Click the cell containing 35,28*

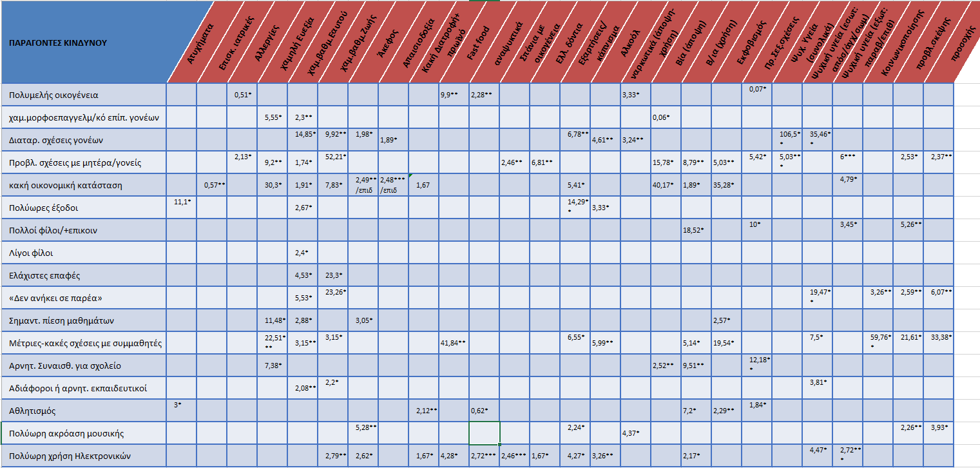(726, 185)
